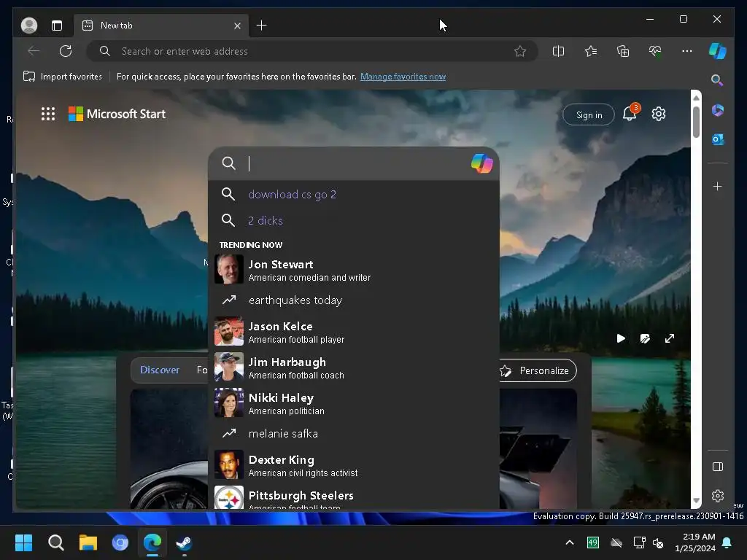This screenshot has width=747, height=560.
Task: Click the page scrollbar down arrow
Action: [696, 501]
